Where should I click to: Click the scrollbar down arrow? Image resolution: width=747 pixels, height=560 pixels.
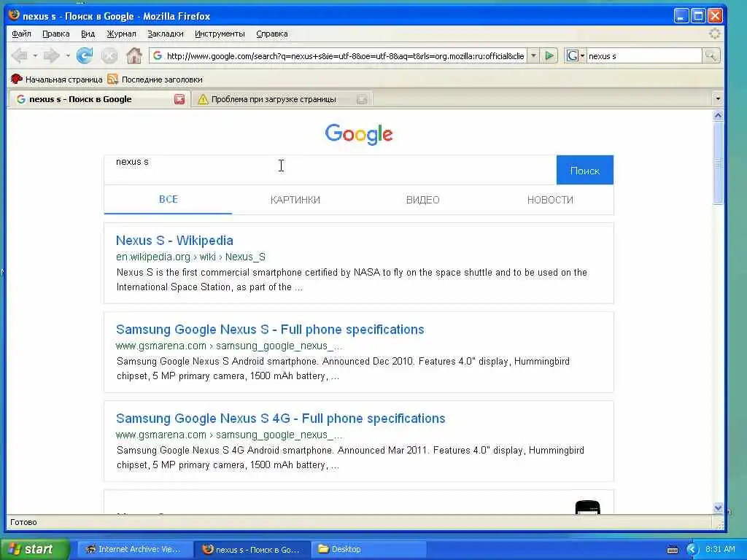pos(718,508)
